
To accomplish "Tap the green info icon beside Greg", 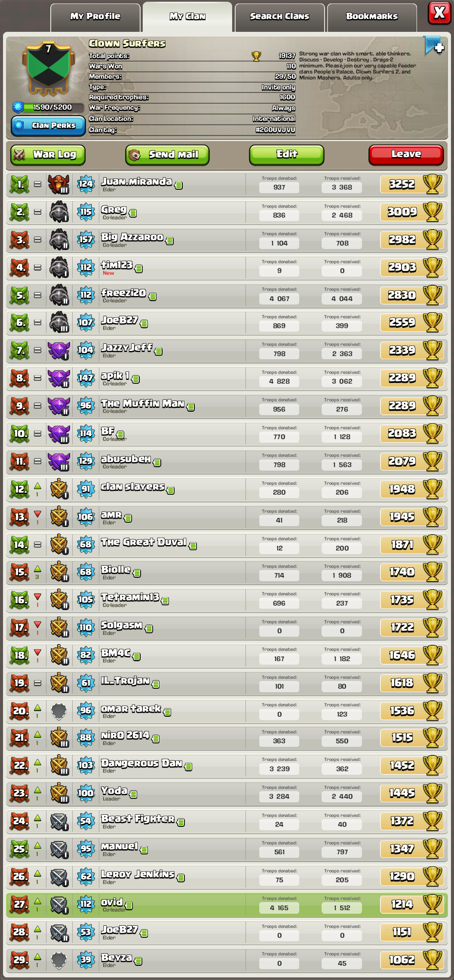I will tap(133, 213).
